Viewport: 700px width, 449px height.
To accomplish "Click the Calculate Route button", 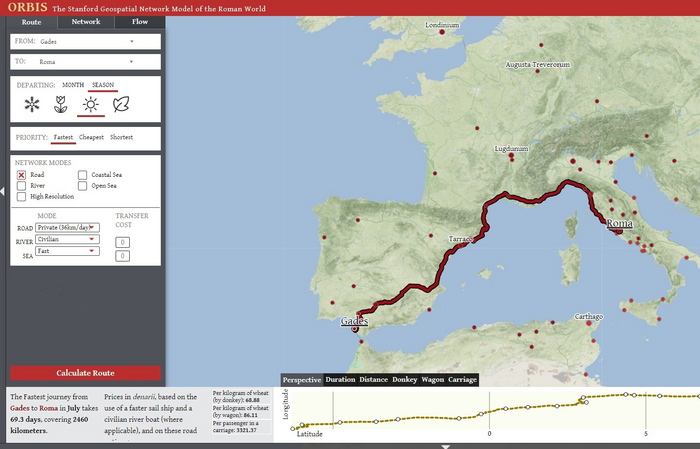I will click(x=85, y=373).
